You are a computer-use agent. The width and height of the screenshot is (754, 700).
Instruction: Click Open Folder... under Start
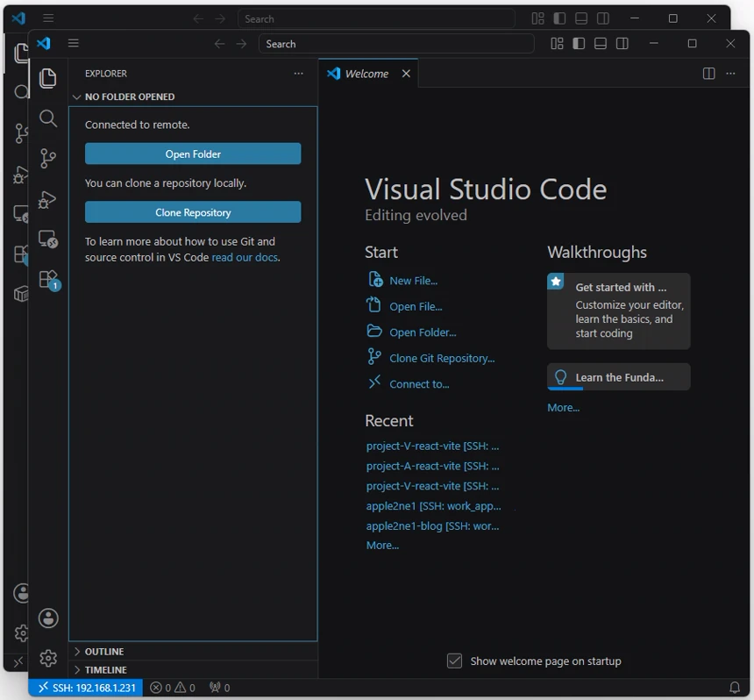click(x=423, y=332)
